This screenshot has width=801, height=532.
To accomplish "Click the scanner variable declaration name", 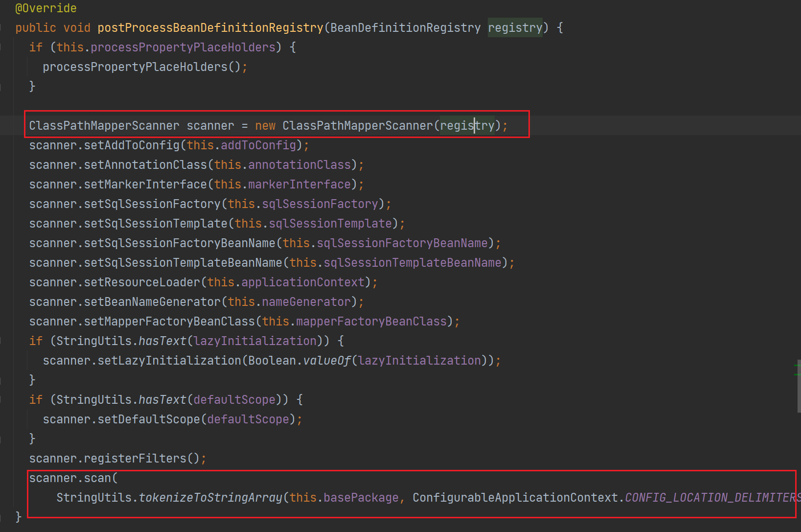I will click(210, 126).
